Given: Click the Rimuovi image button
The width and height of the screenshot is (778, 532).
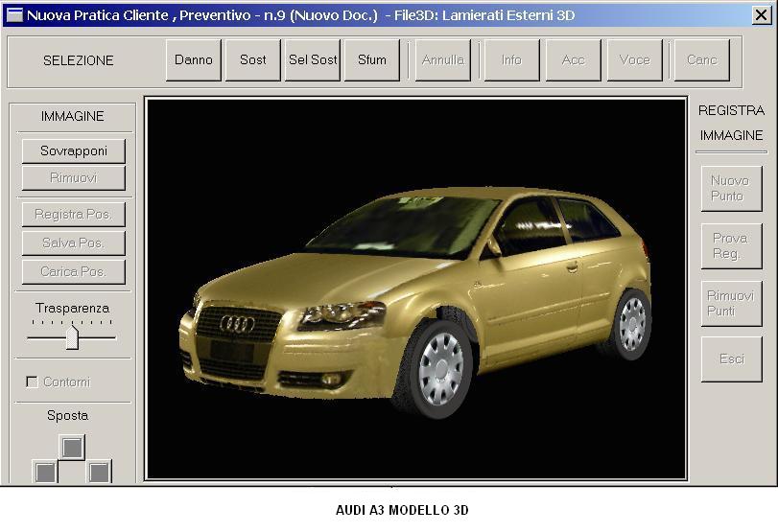Looking at the screenshot, I should point(74,177).
